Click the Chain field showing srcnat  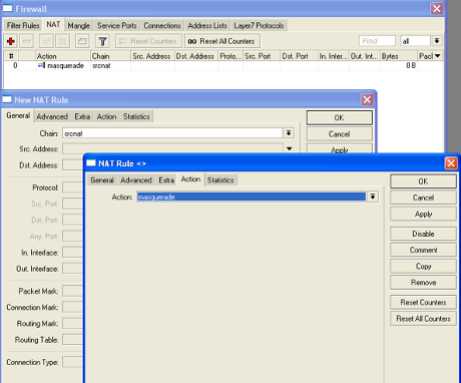172,134
